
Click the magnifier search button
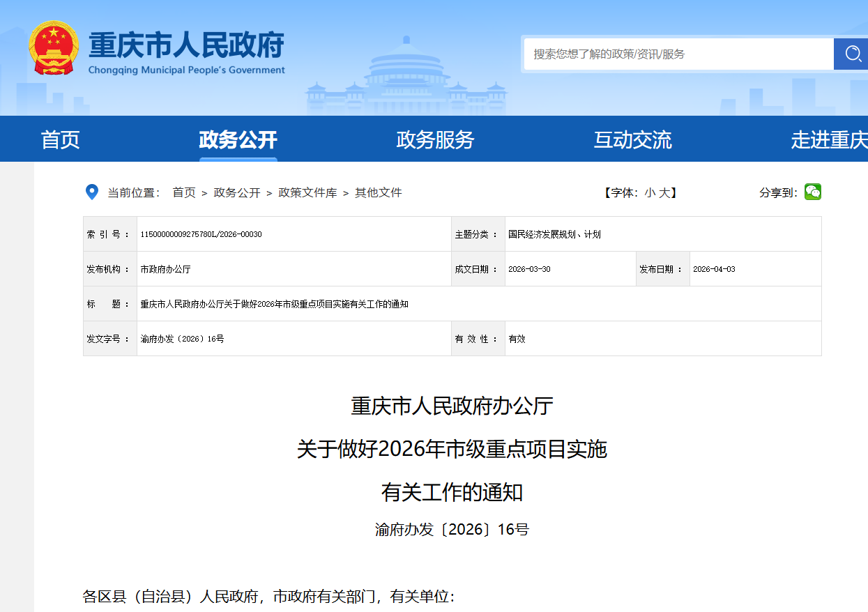(852, 54)
